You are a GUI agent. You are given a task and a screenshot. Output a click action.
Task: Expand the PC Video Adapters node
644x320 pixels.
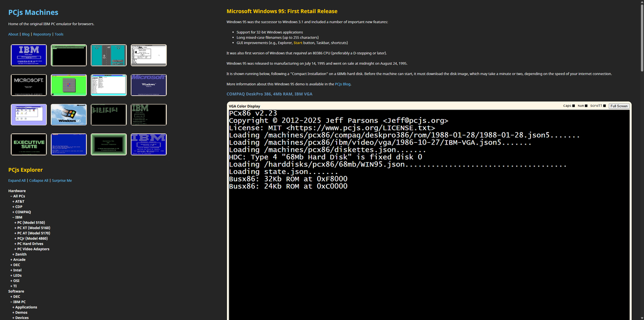(x=32, y=249)
